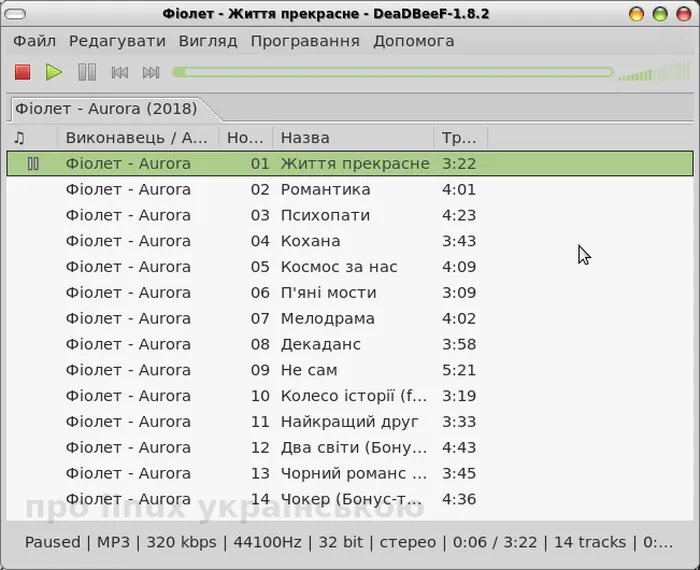Screen dimensions: 700x570
Task: Select track 03 Психопати
Action: pyautogui.click(x=350, y=215)
